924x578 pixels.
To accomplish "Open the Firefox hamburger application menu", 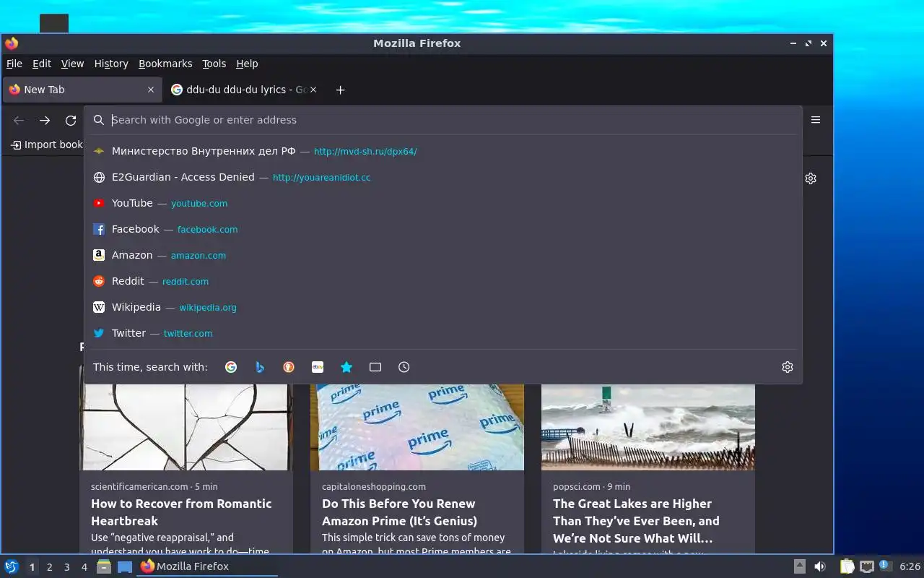I will click(x=816, y=120).
